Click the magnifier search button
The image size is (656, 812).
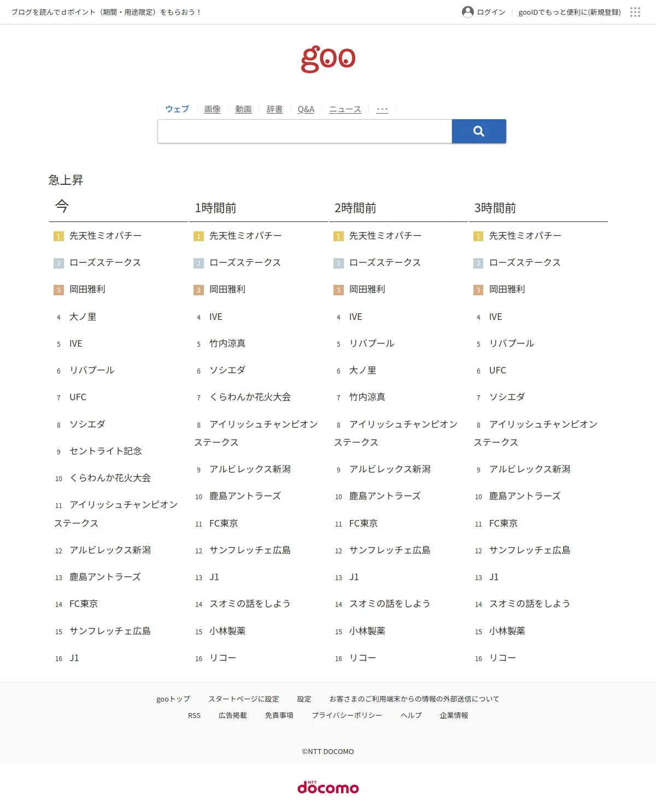[x=479, y=131]
